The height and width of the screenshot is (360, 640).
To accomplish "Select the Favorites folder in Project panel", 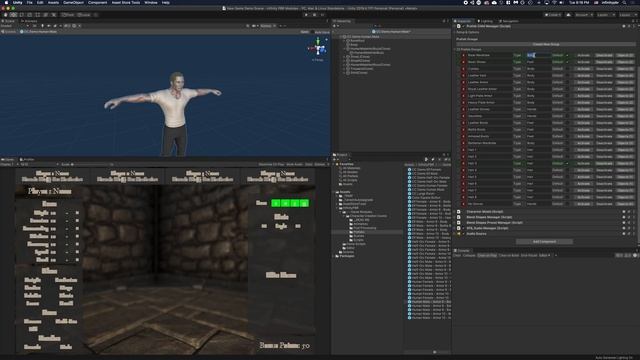I will 345,164.
